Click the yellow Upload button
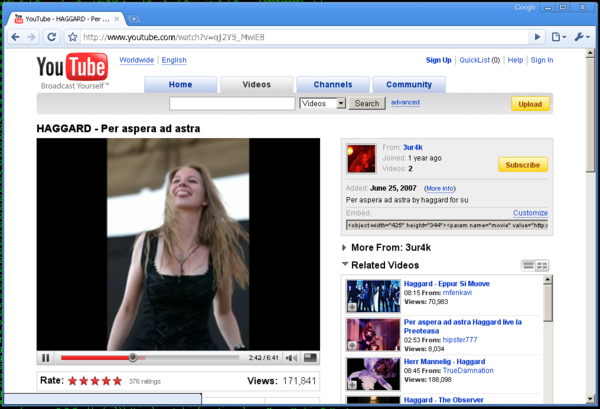The image size is (600, 409). (530, 104)
